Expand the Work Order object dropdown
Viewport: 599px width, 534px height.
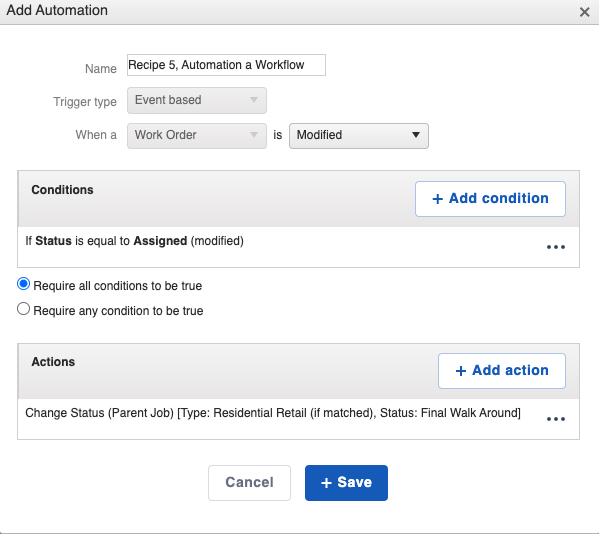coord(197,135)
